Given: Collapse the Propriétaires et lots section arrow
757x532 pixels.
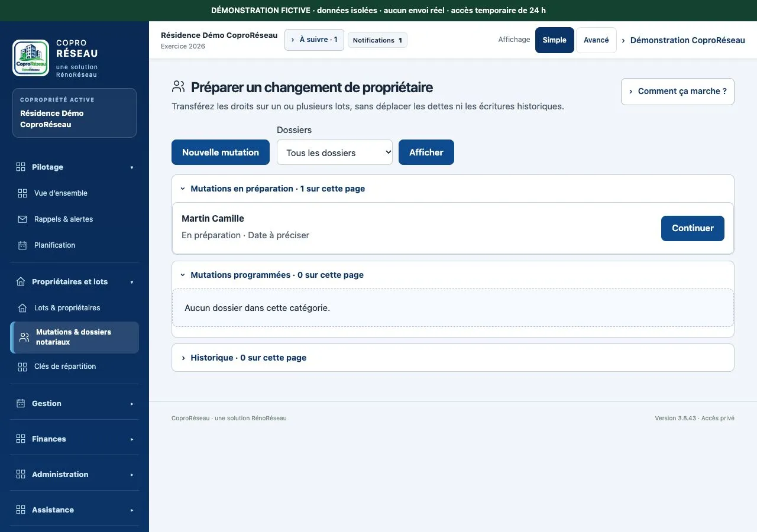Looking at the screenshot, I should (x=132, y=282).
